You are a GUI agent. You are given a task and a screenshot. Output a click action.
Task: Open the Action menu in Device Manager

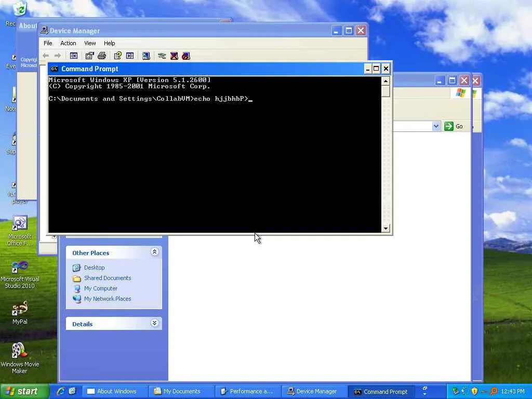coord(68,43)
